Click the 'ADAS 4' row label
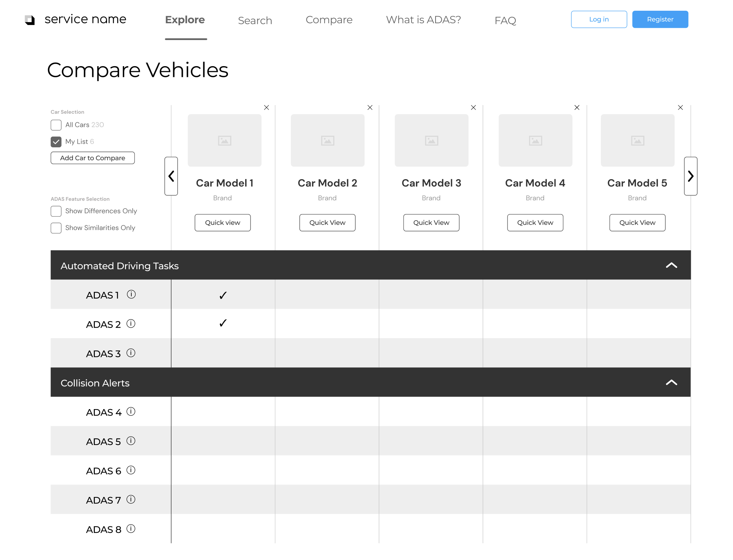Viewport: 733px width, 560px height. click(104, 413)
